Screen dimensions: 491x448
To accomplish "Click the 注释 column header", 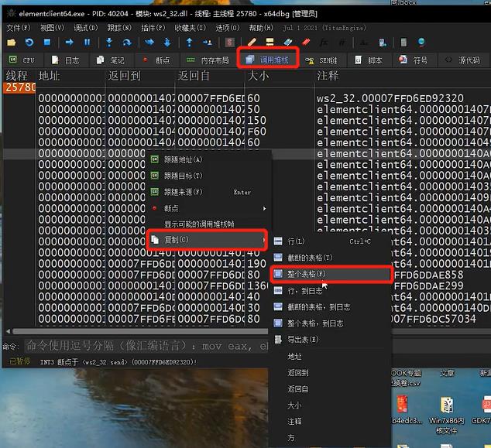I will (327, 76).
